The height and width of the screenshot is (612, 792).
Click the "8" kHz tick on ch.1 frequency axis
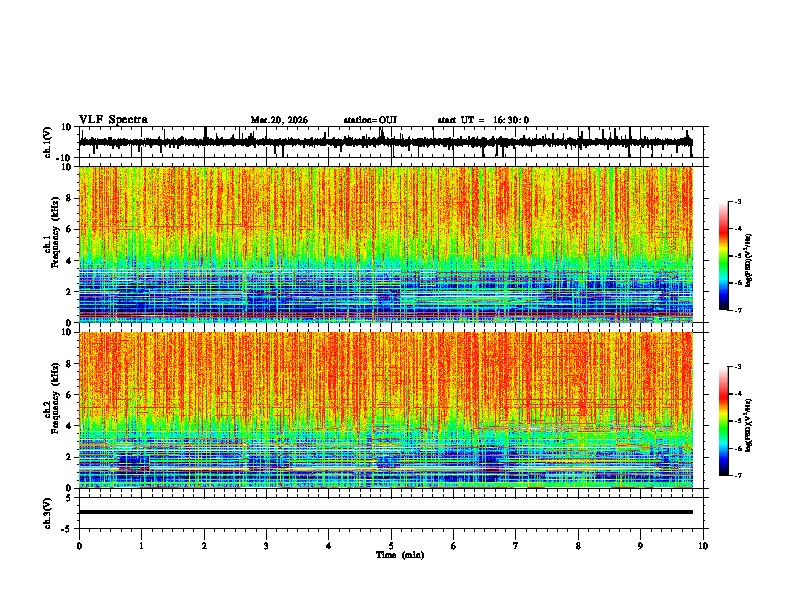[70, 198]
